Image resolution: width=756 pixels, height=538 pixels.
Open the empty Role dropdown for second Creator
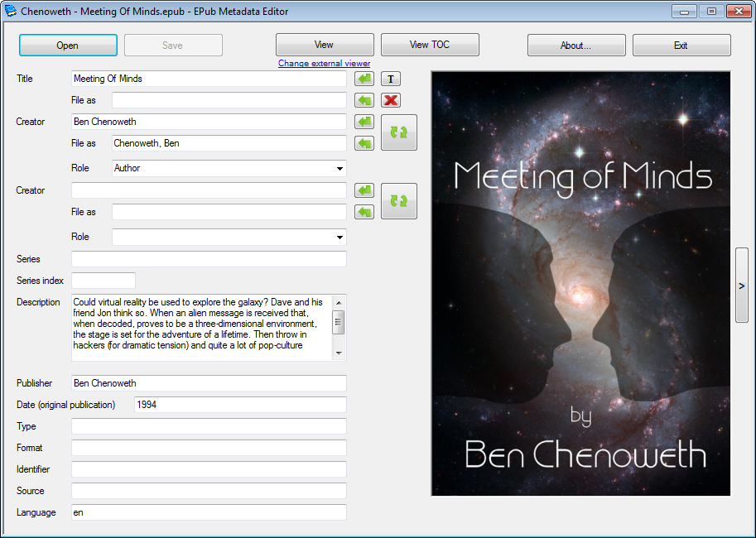point(229,237)
